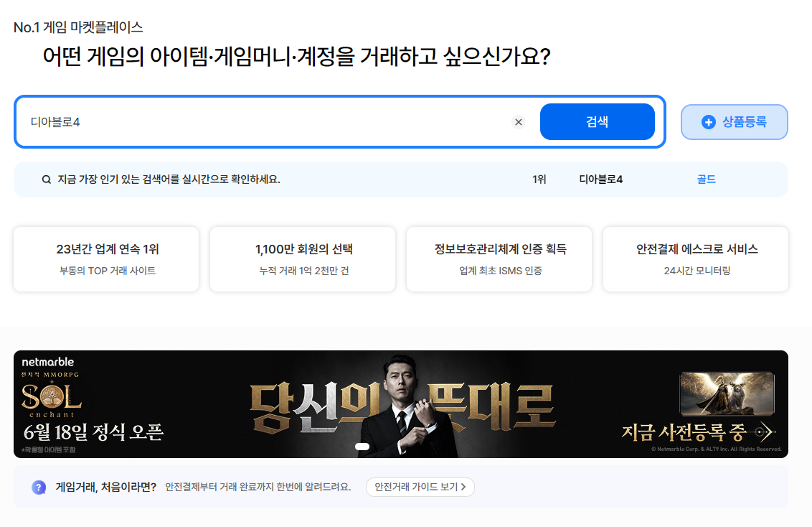812x527 pixels.
Task: Open the 상품등록 product registration button
Action: click(735, 122)
